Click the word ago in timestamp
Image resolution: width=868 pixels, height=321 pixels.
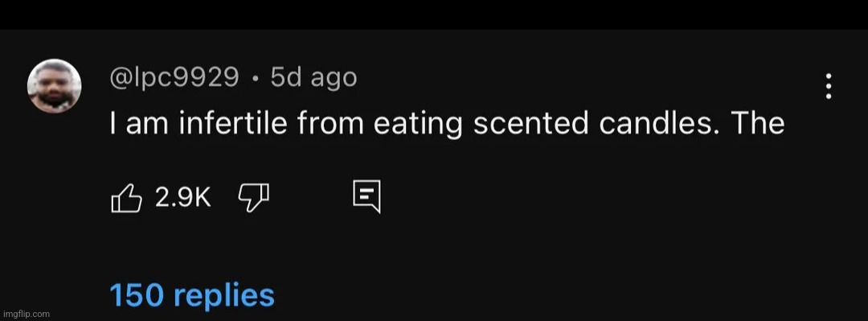coord(334,79)
